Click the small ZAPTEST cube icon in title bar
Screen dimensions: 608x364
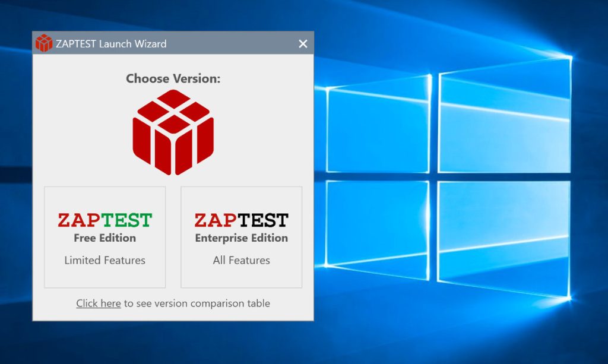click(44, 43)
